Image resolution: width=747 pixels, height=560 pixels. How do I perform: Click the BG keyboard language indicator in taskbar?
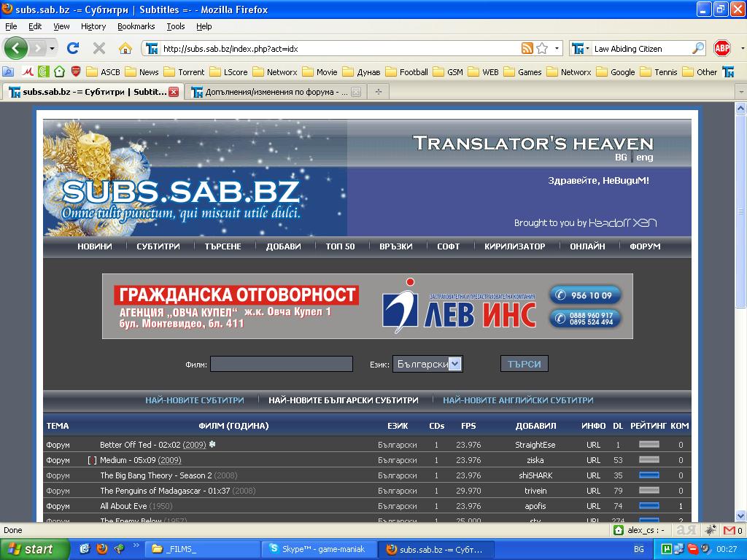click(639, 549)
